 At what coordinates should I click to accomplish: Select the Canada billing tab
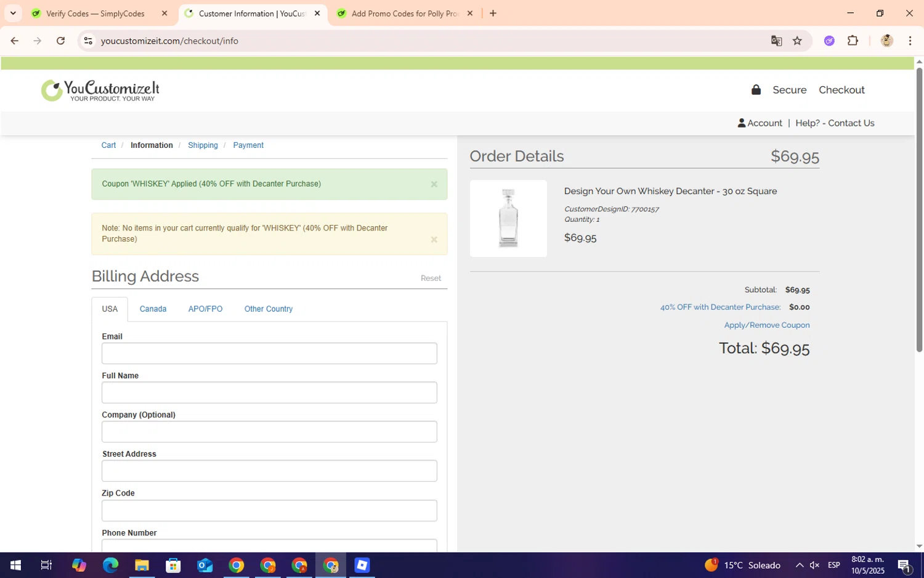pyautogui.click(x=153, y=309)
